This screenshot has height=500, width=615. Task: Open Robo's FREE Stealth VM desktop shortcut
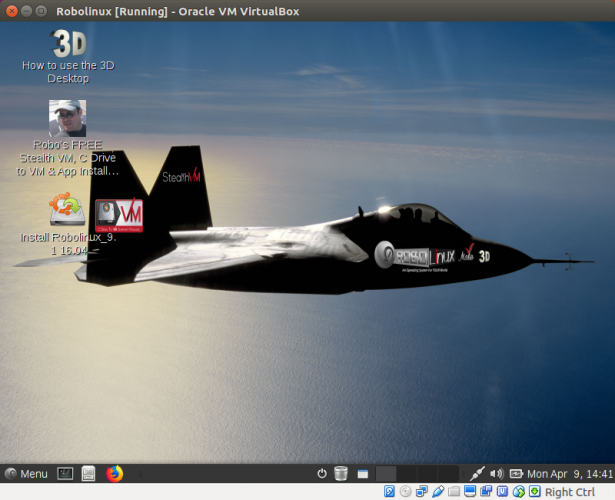click(67, 118)
